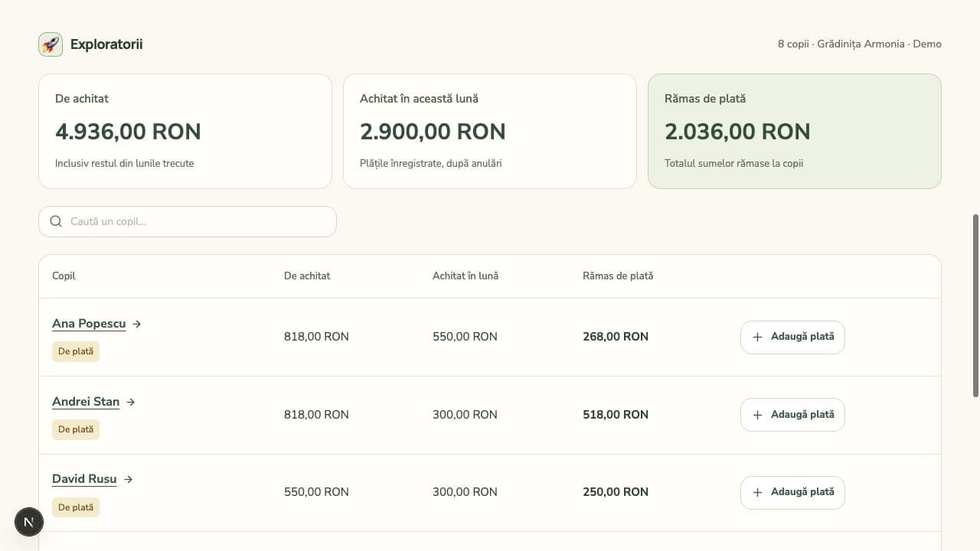Open the Next.js dev tools badge

(x=29, y=522)
